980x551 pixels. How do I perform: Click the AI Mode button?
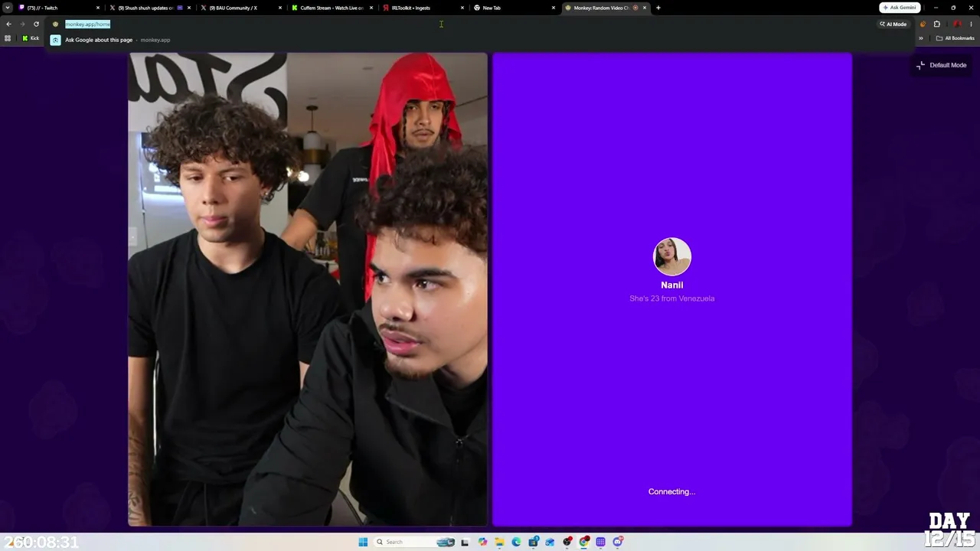click(893, 24)
